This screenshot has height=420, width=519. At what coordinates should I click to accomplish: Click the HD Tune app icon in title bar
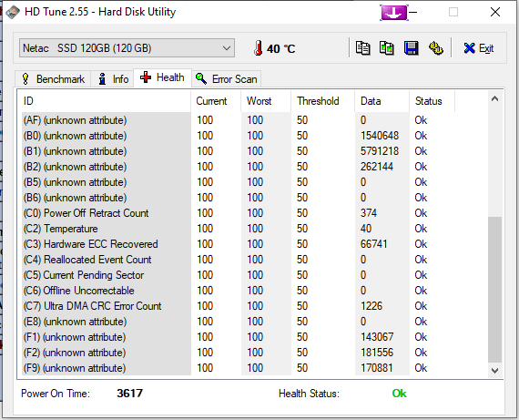click(12, 12)
